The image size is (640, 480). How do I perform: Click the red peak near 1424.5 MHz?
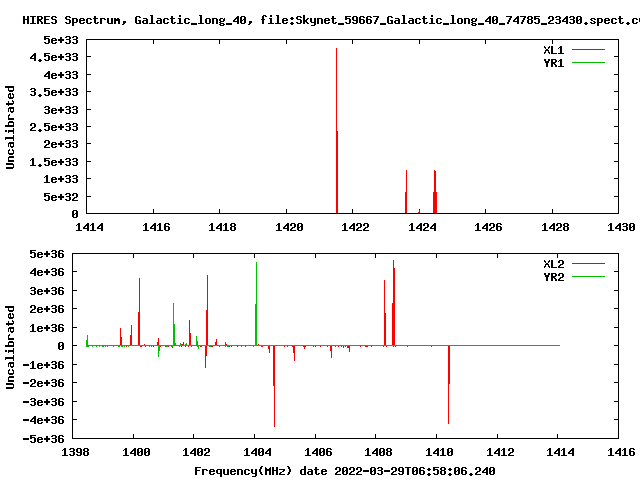(x=435, y=192)
